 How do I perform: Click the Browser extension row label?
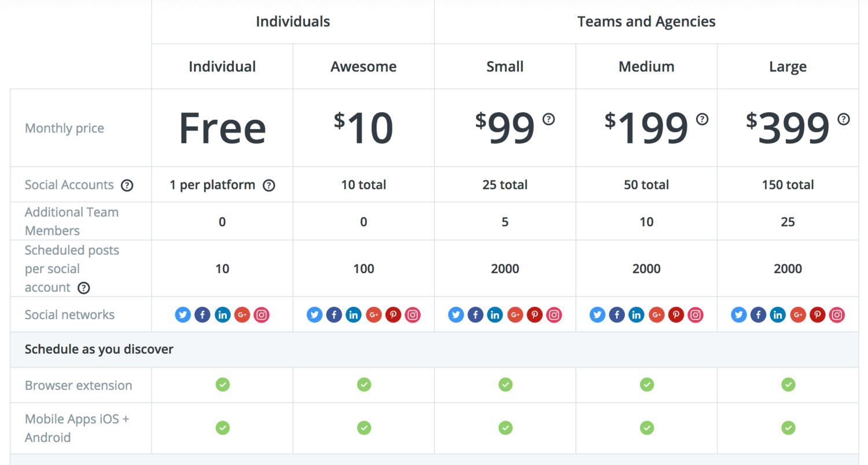click(x=78, y=386)
